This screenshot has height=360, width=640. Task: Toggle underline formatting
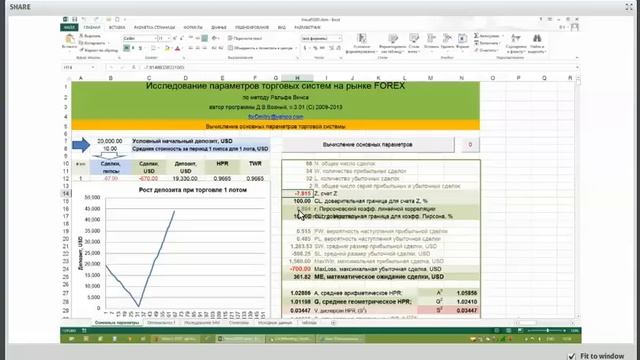(x=140, y=49)
